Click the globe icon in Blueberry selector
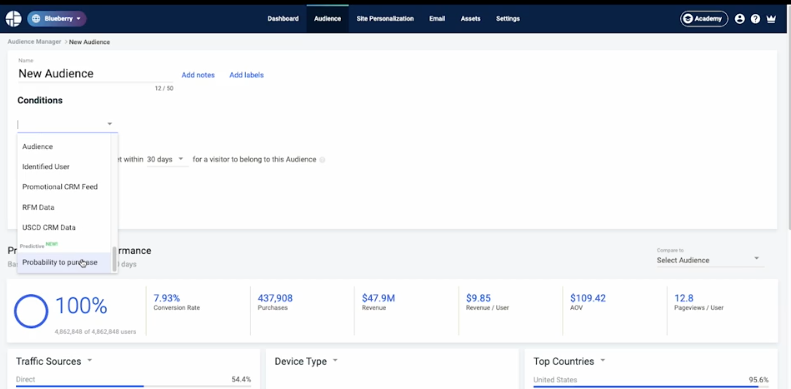The image size is (791, 389). coord(36,19)
